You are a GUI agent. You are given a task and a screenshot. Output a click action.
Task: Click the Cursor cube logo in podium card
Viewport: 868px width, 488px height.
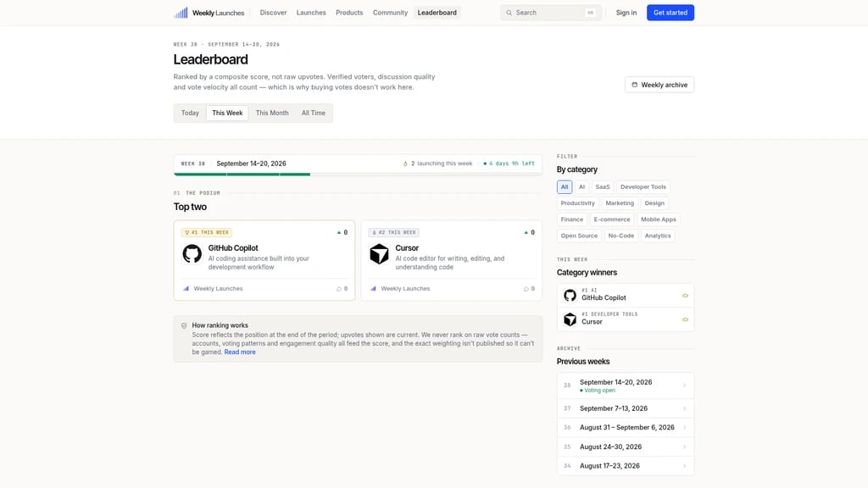pyautogui.click(x=379, y=254)
